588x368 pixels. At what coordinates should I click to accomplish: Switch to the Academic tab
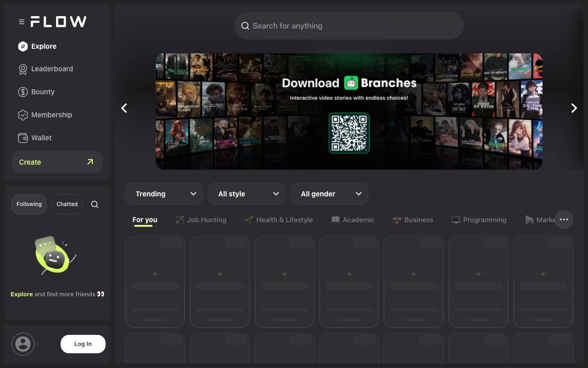tap(353, 220)
